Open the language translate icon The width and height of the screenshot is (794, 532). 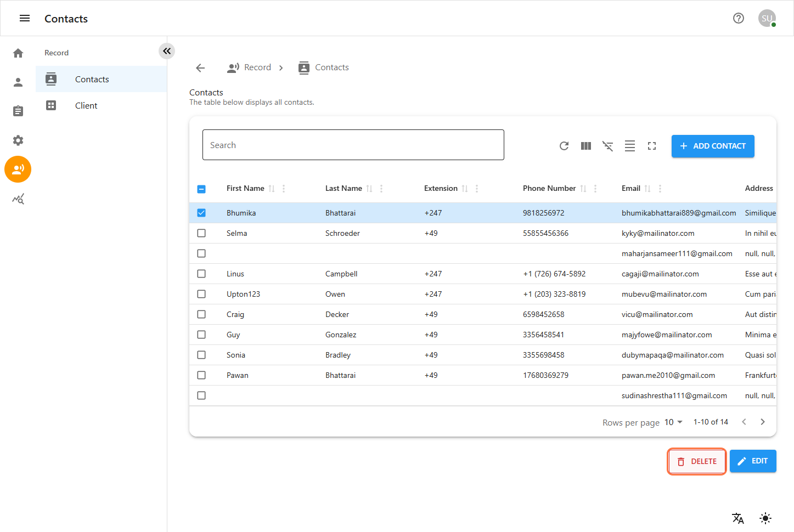pos(737,518)
